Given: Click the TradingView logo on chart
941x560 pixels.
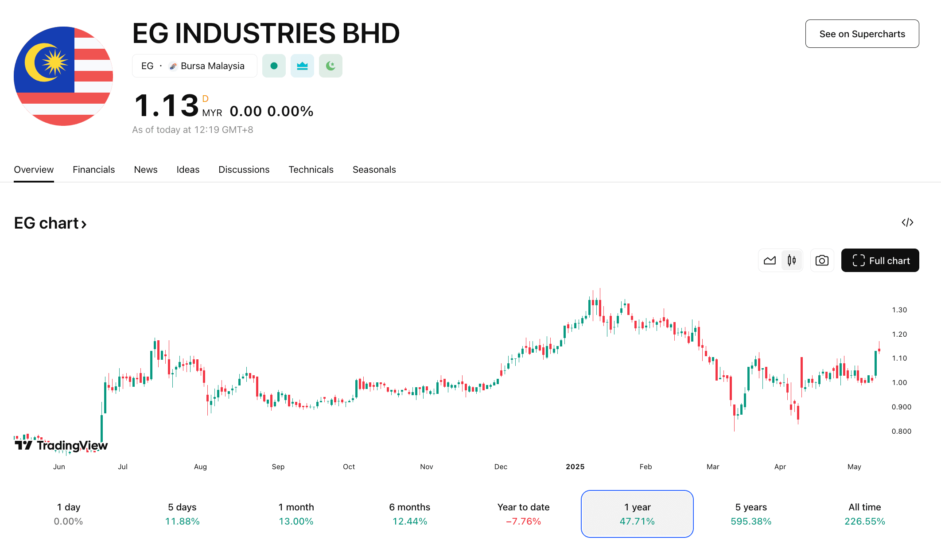Looking at the screenshot, I should [61, 445].
